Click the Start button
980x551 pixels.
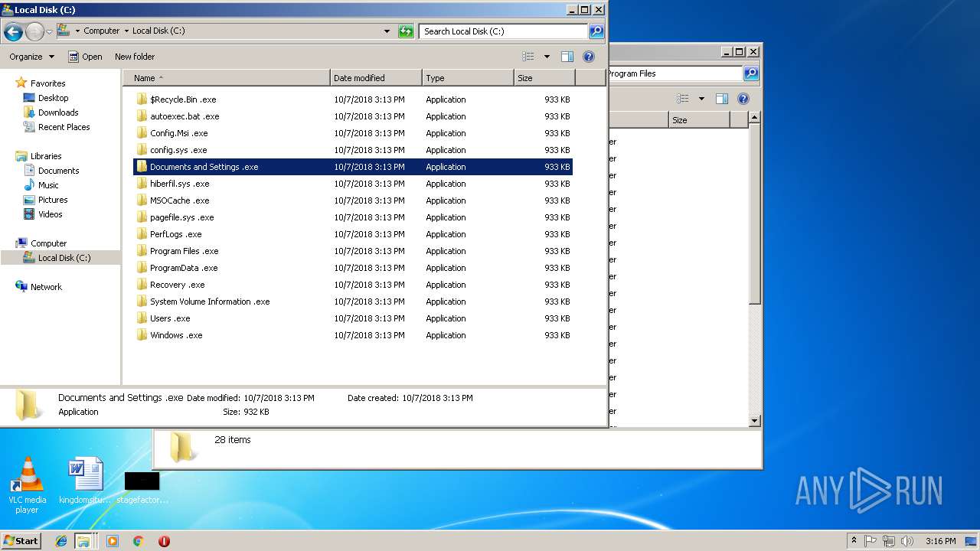coord(21,541)
